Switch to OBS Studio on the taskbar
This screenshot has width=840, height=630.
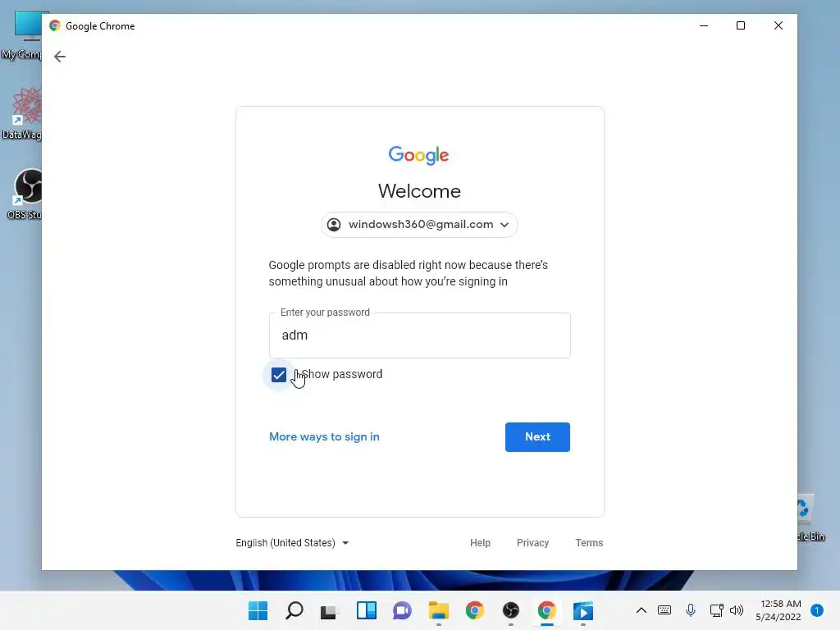pyautogui.click(x=510, y=610)
